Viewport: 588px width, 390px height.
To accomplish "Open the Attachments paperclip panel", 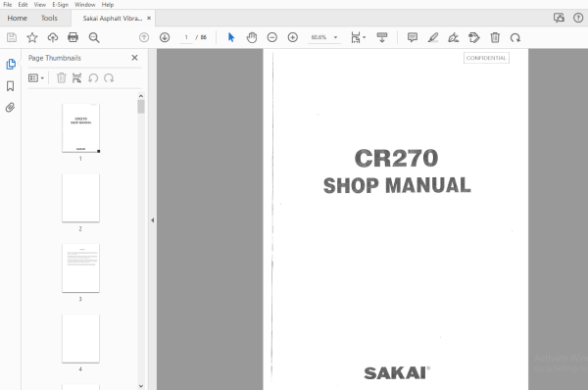I will click(x=10, y=108).
